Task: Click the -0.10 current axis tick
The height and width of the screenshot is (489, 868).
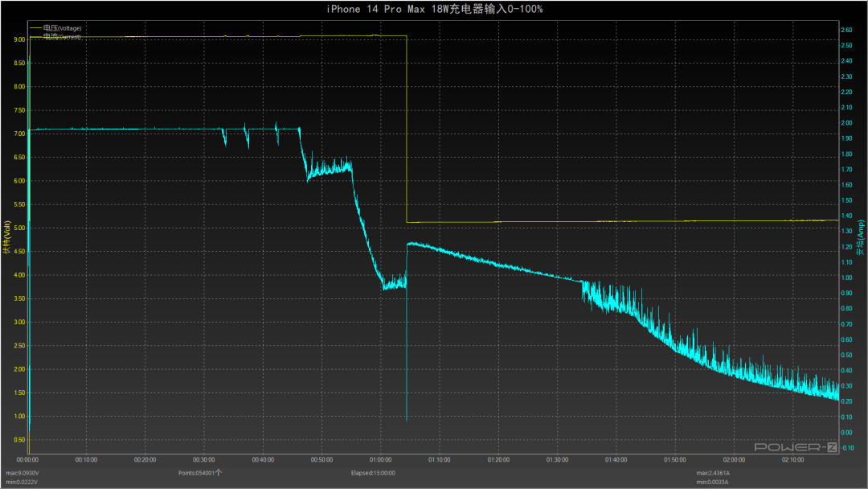Action: 847,448
